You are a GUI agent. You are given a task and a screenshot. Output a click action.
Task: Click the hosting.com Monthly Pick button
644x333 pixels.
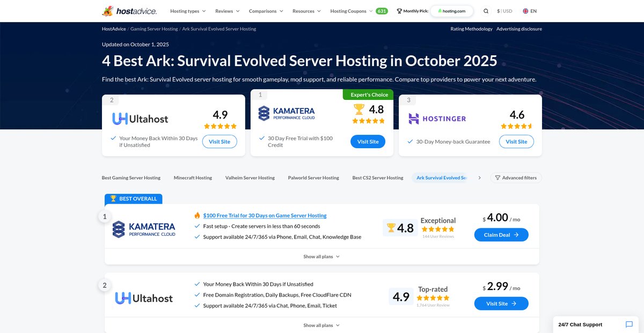(452, 11)
